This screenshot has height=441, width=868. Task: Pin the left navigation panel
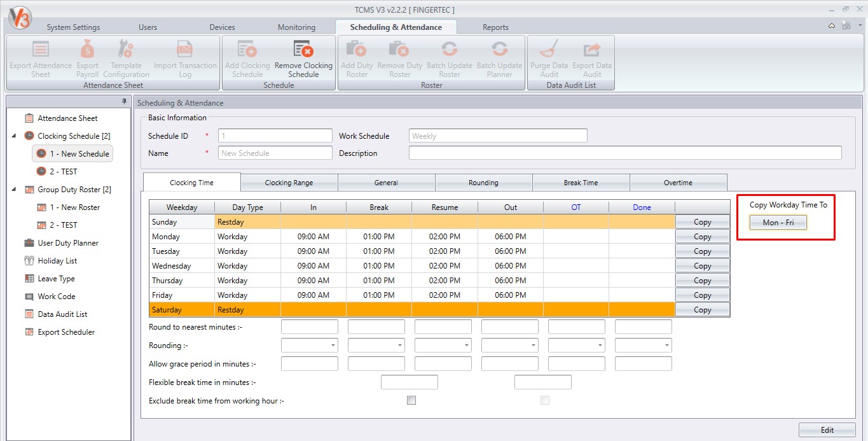pos(125,102)
